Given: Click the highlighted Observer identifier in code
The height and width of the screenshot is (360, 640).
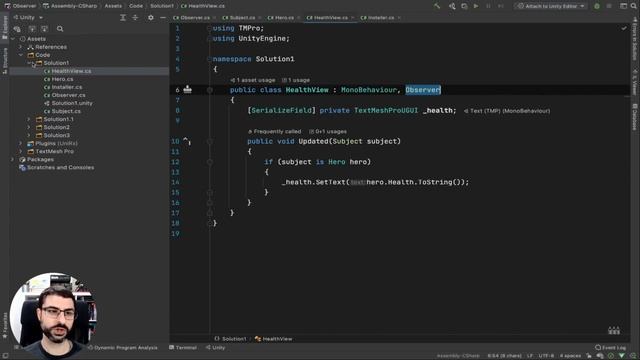Looking at the screenshot, I should tap(423, 90).
